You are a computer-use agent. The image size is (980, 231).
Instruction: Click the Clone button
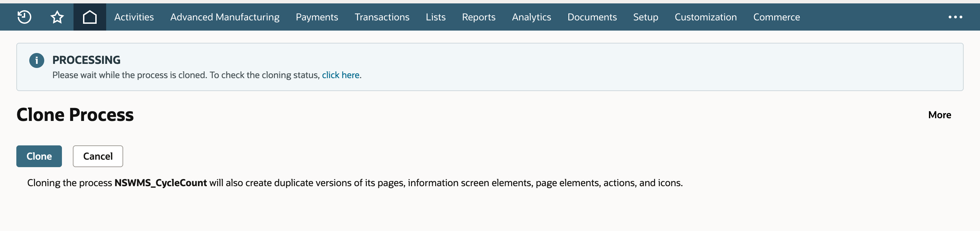pos(39,156)
